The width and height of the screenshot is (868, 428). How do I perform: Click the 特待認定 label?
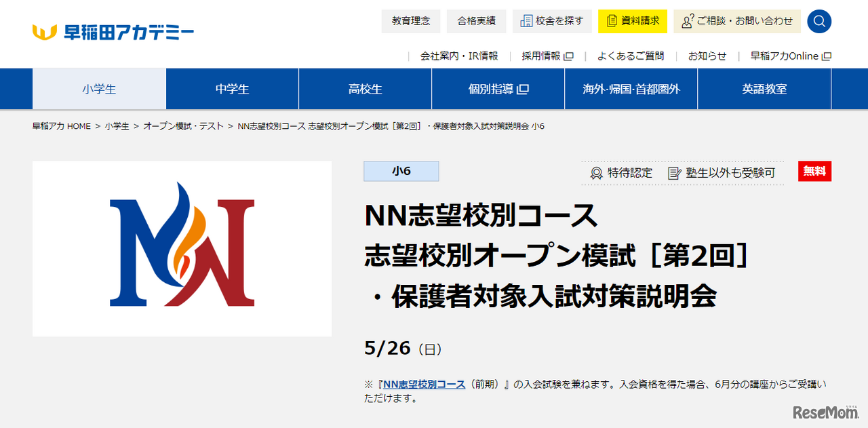[x=630, y=173]
